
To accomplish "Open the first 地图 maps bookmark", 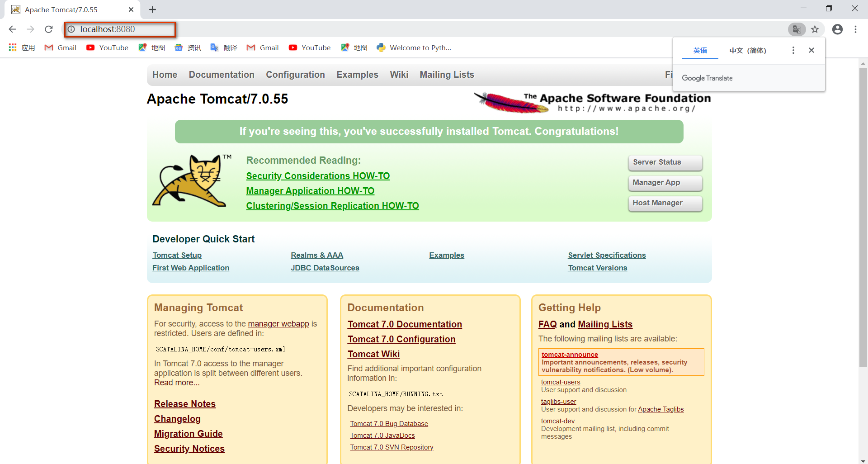I will [151, 47].
